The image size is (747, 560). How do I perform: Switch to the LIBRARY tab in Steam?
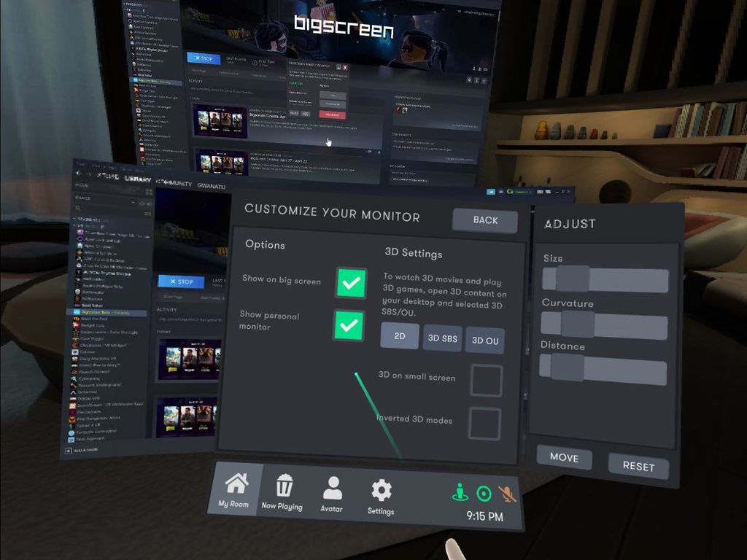(x=139, y=179)
